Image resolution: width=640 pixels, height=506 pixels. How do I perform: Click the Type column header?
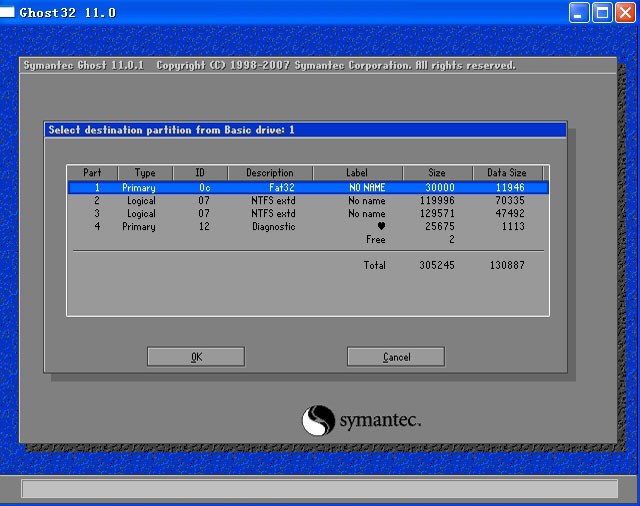(145, 173)
